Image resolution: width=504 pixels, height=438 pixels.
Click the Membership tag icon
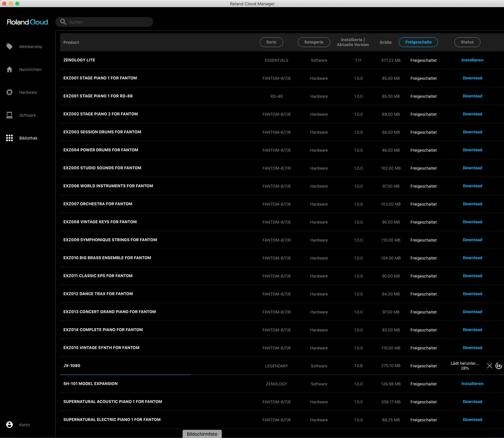(x=9, y=46)
